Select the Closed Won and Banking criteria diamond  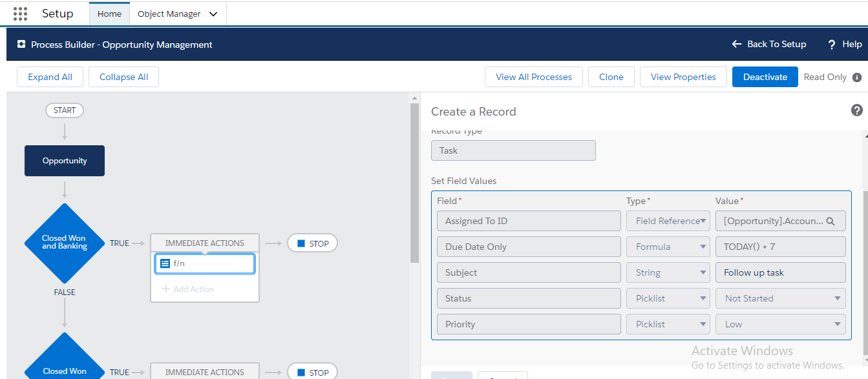pos(64,243)
